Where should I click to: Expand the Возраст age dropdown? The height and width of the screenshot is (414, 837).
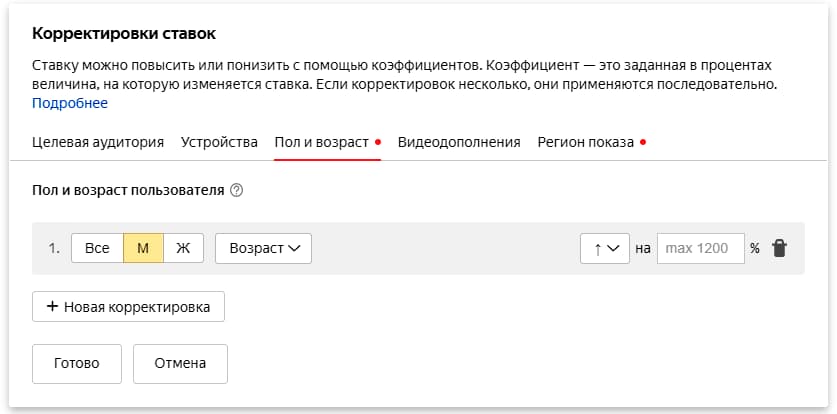point(263,249)
